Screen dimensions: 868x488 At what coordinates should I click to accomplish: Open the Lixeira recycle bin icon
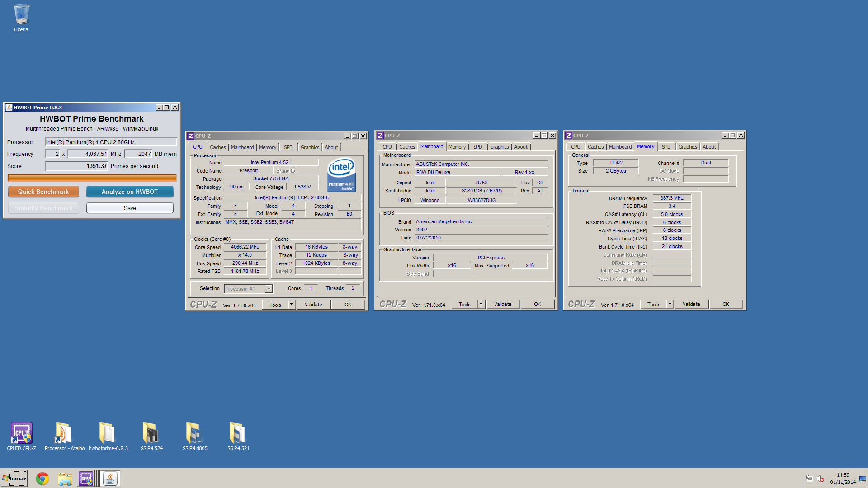[21, 18]
